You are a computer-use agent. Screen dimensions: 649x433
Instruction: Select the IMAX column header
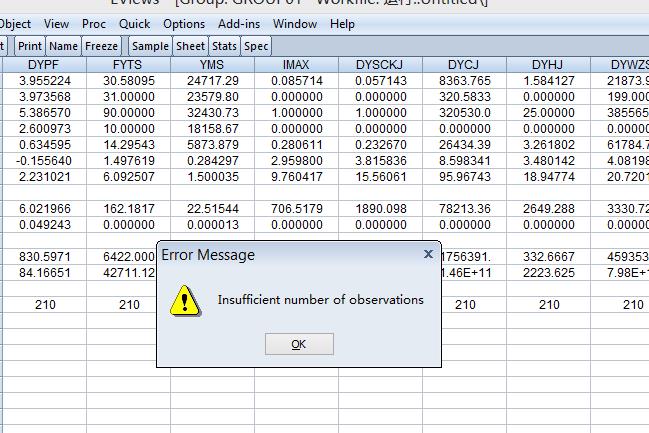point(296,65)
